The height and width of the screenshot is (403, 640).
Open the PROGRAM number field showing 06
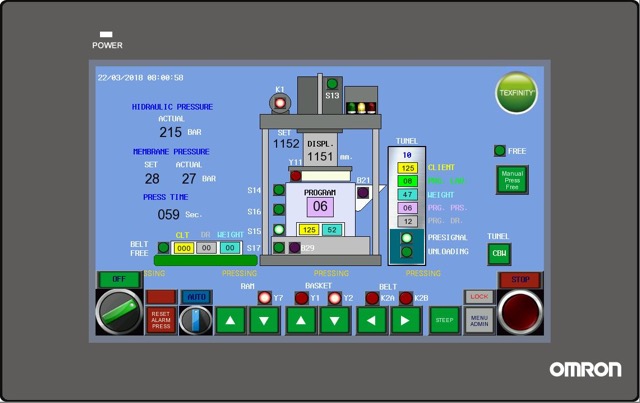point(319,206)
